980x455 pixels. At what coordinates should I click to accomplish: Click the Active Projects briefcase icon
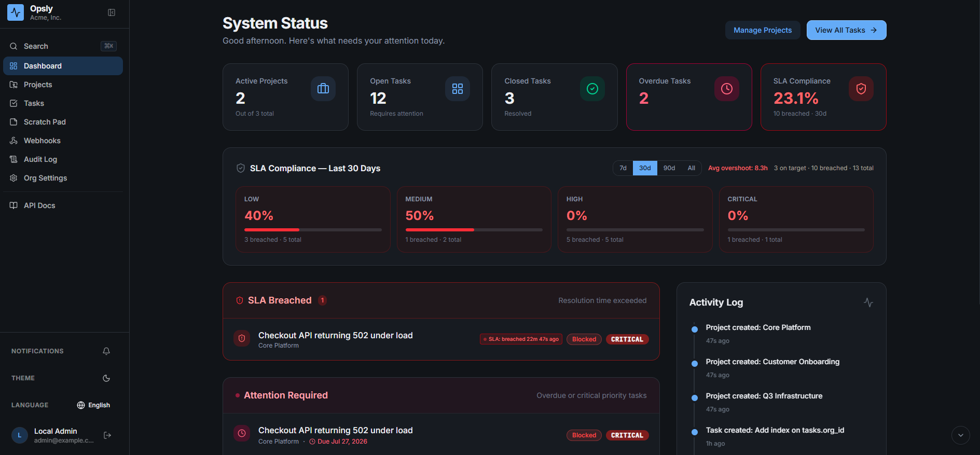pos(323,89)
